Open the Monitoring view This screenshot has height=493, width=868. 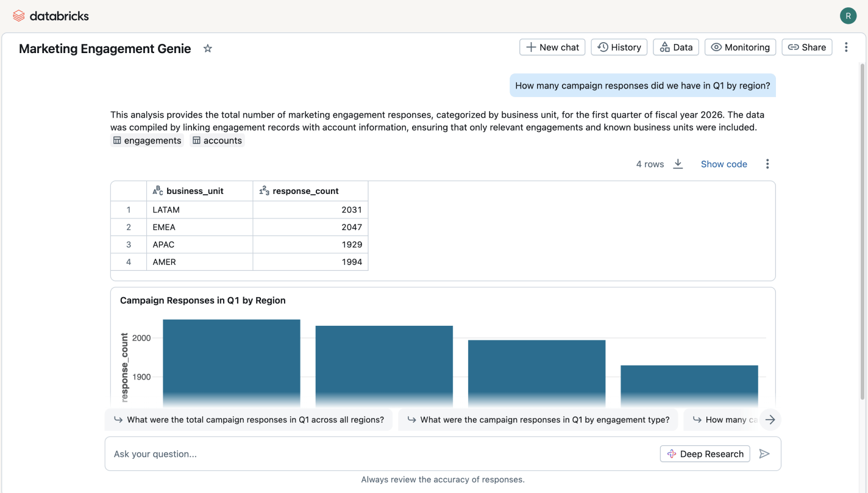(740, 47)
